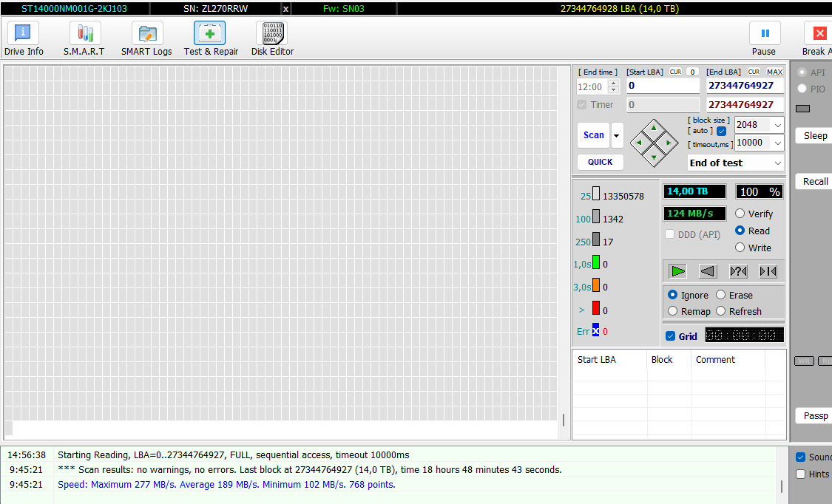This screenshot has width=832, height=504.
Task: Click the 25 ms white block swatch
Action: tap(596, 194)
